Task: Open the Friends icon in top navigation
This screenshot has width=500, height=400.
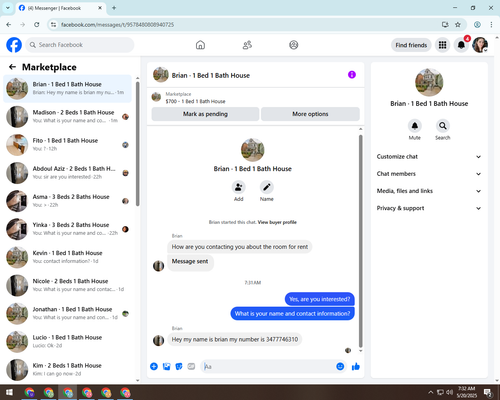Action: [247, 45]
